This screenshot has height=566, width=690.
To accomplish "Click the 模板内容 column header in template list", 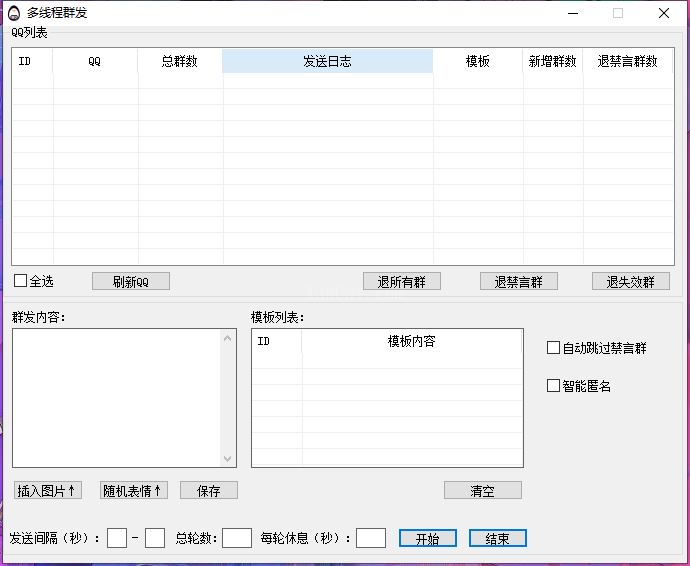I will pos(411,341).
